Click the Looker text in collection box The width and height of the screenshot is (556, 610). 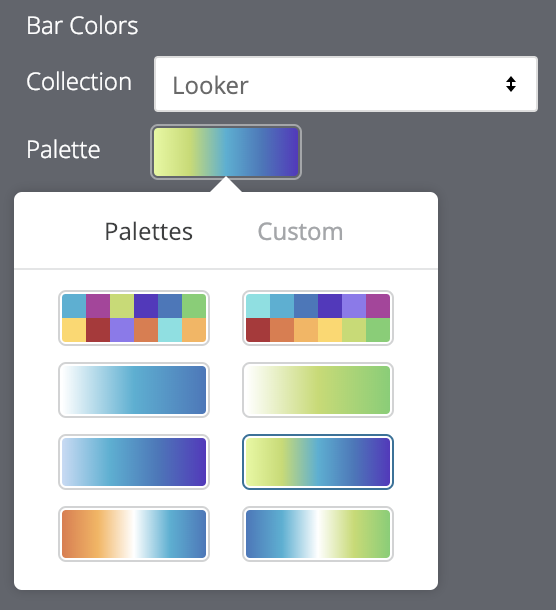coord(210,86)
